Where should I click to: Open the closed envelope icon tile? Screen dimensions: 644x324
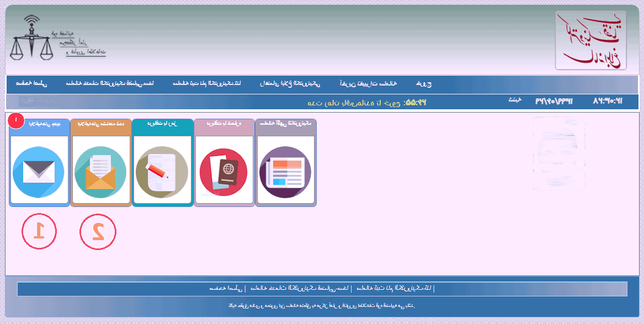click(x=39, y=169)
